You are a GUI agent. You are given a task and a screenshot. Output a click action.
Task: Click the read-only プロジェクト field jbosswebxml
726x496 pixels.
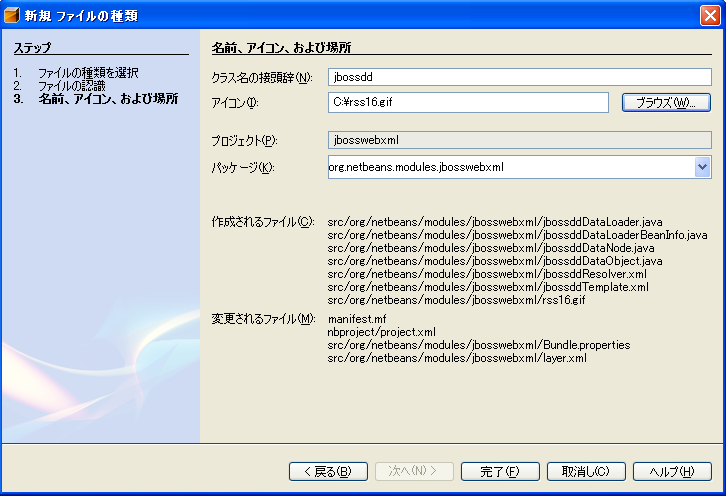click(x=519, y=140)
